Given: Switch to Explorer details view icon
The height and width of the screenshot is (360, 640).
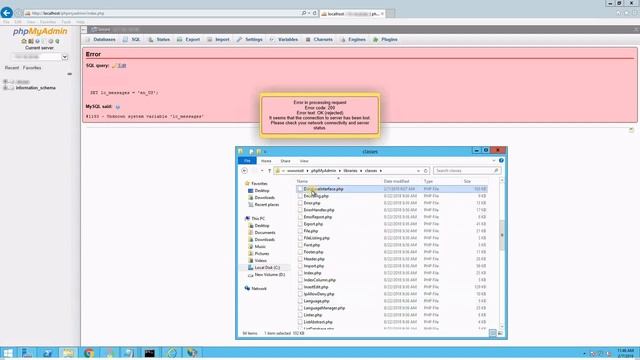Looking at the screenshot, I should (x=493, y=333).
